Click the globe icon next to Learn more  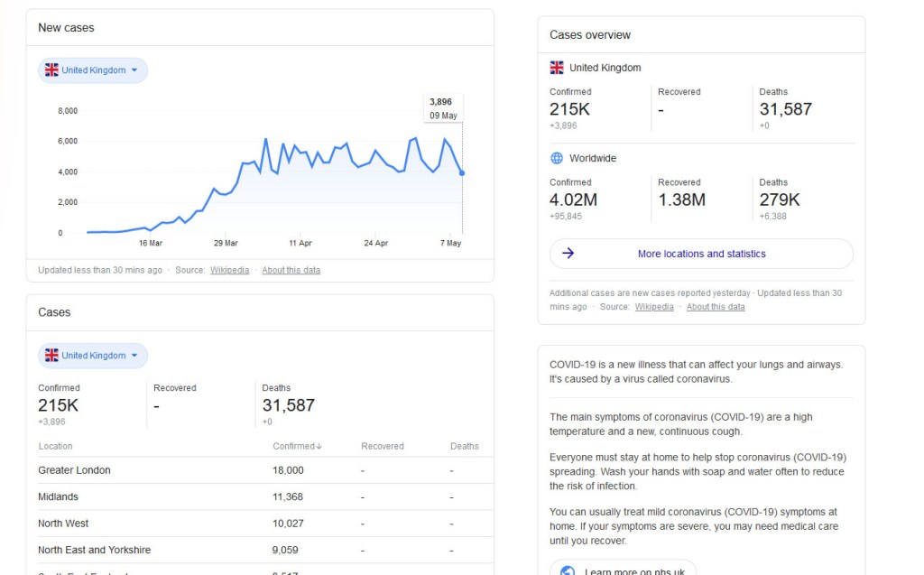tap(568, 570)
